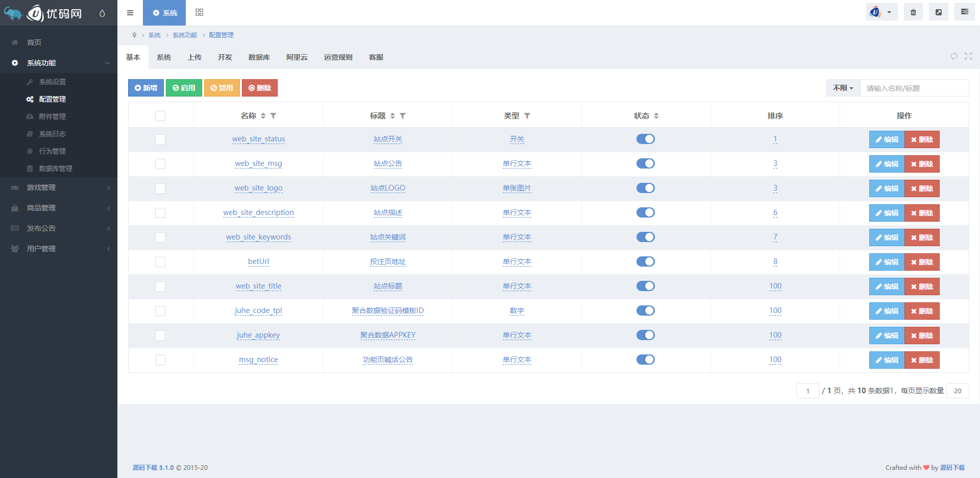Click the hamburger menu icon next to 系统 tab

(x=130, y=12)
